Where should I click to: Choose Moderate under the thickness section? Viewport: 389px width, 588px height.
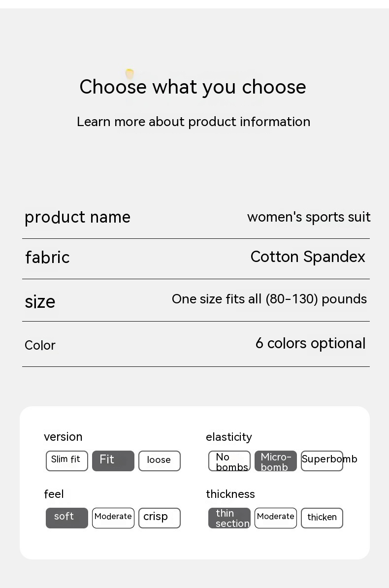[x=276, y=518]
